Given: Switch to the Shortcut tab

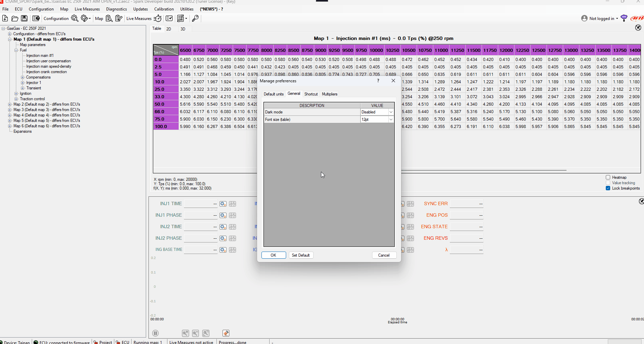Looking at the screenshot, I should [310, 94].
